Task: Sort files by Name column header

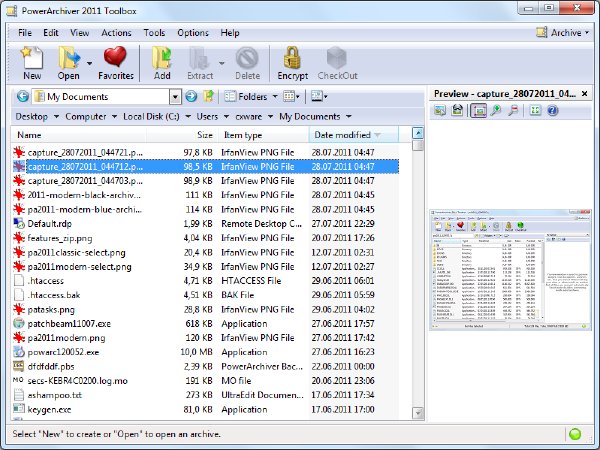Action: point(80,135)
